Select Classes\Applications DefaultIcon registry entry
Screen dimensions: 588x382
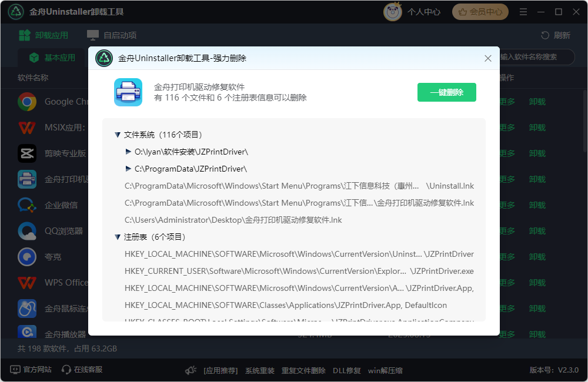pos(286,305)
